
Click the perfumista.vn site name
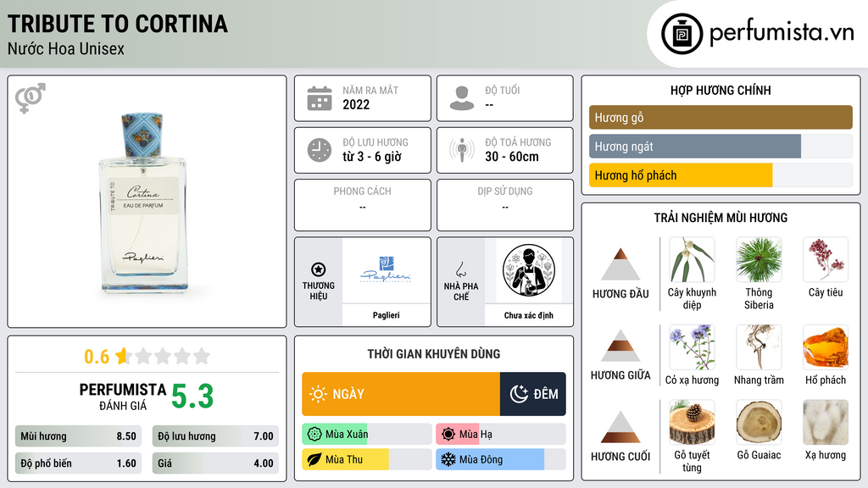(x=782, y=32)
